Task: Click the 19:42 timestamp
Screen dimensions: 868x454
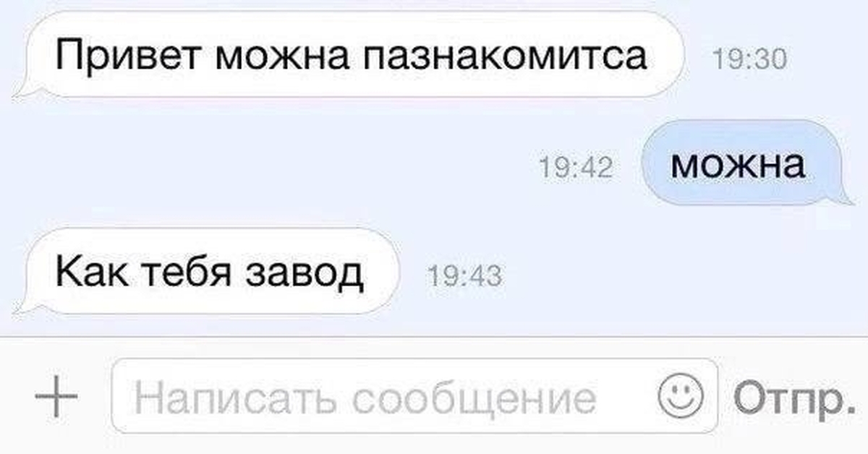Action: (x=576, y=168)
